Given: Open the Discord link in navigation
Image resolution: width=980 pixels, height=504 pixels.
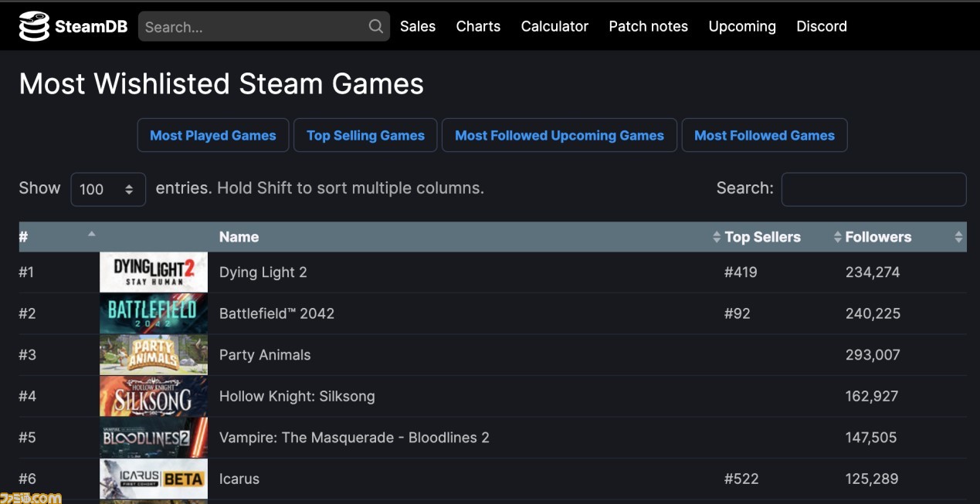Looking at the screenshot, I should 822,26.
